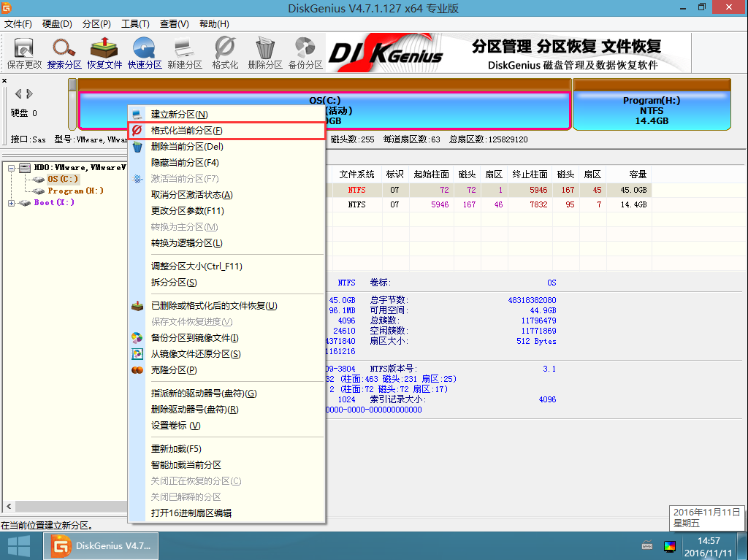This screenshot has height=560, width=748.
Task: Choose 重新加载(F5) menu entry
Action: [x=226, y=449]
